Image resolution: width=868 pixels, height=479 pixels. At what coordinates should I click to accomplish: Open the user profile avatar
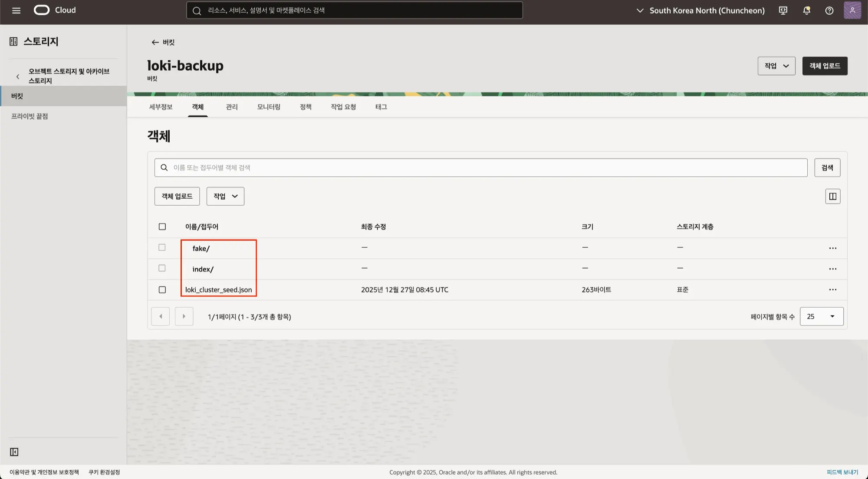click(852, 10)
